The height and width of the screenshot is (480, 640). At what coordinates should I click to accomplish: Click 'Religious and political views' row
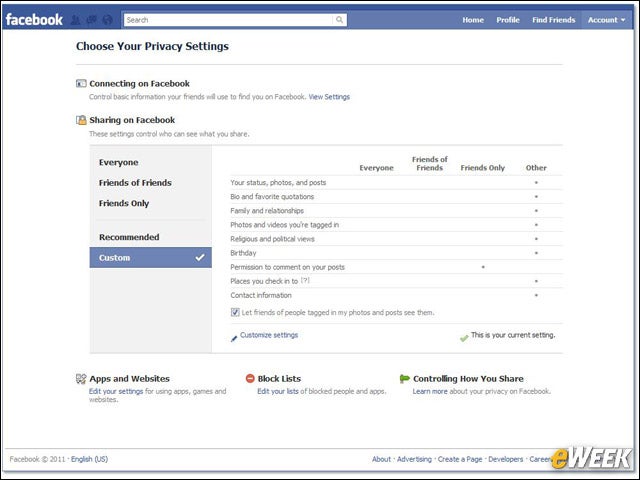pyautogui.click(x=396, y=239)
